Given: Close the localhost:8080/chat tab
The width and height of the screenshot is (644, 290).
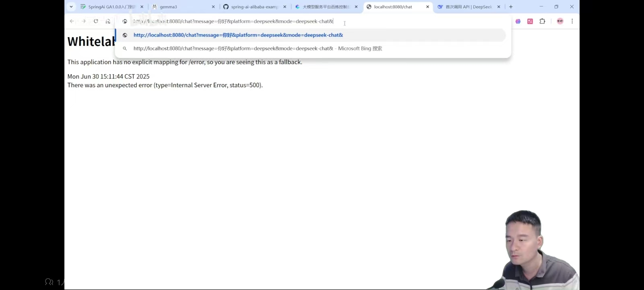Looking at the screenshot, I should tap(427, 7).
